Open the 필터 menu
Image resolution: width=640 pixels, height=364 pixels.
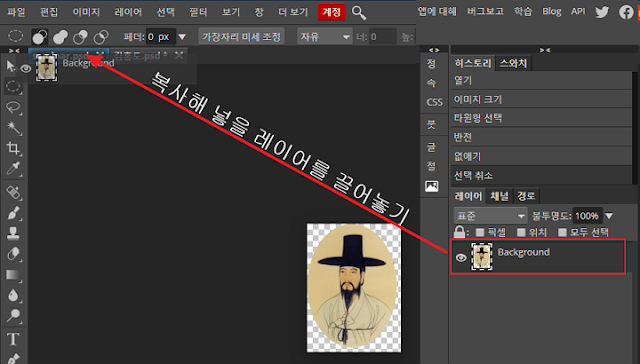[198, 12]
